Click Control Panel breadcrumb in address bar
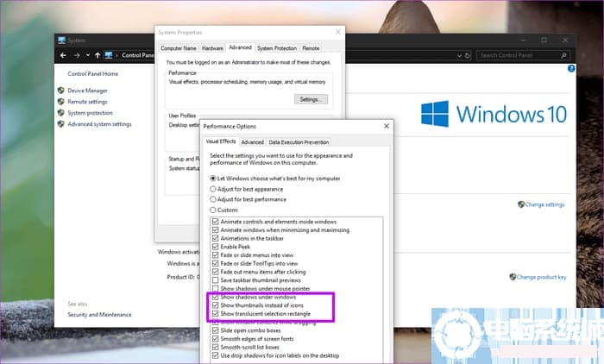604x364 pixels. [138, 55]
